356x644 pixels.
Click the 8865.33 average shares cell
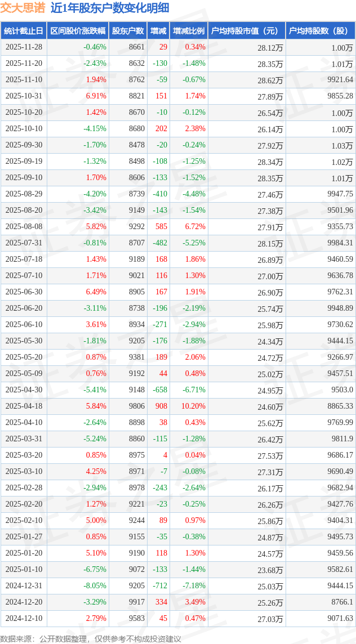tap(340, 406)
